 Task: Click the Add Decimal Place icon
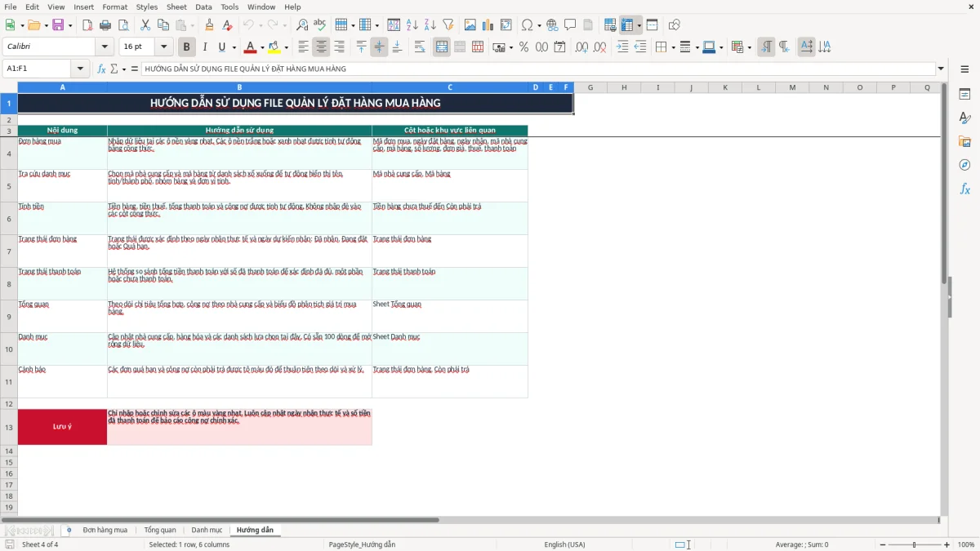(581, 47)
